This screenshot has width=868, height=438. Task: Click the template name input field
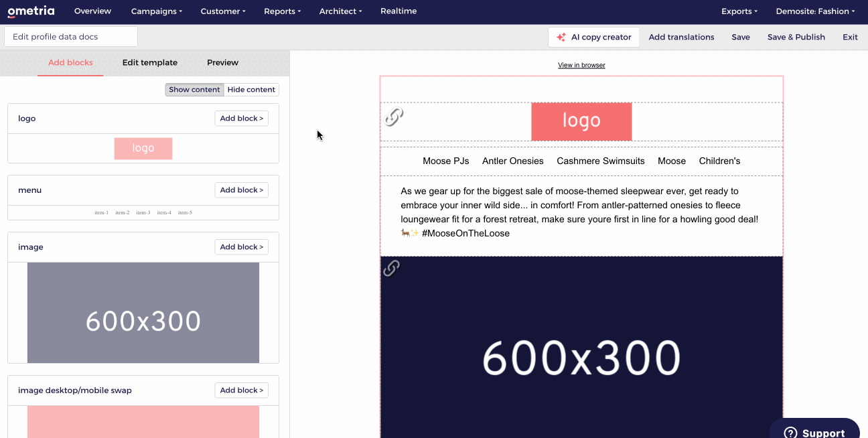click(x=71, y=37)
